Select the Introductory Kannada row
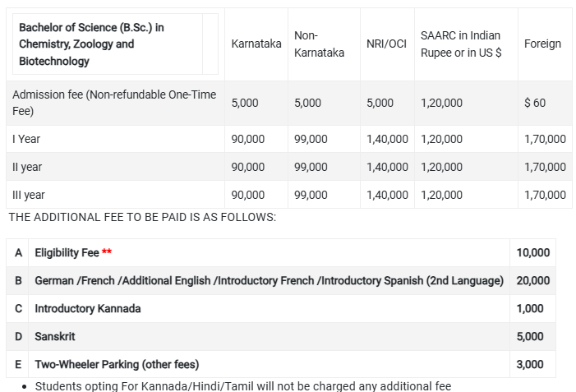The height and width of the screenshot is (392, 576). (88, 308)
